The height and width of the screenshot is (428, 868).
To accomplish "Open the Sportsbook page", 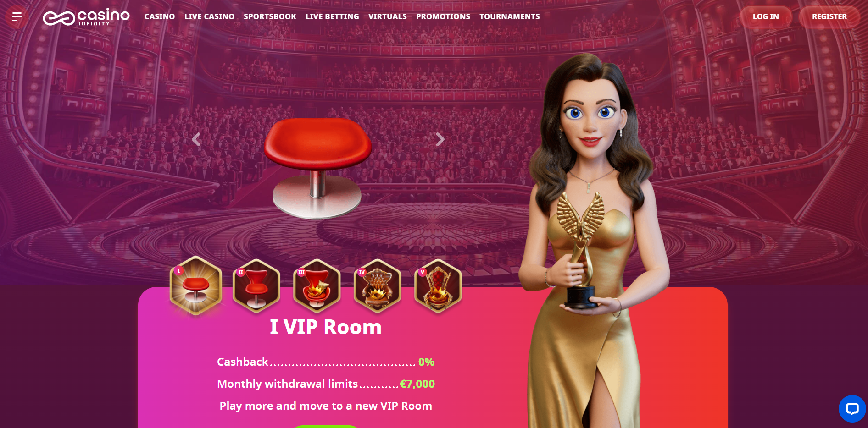I will (x=270, y=16).
